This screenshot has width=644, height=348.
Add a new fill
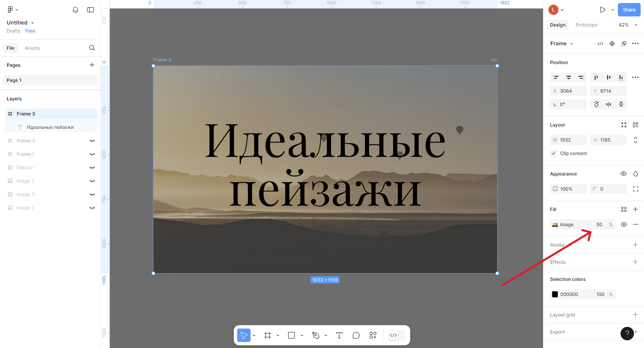(635, 209)
